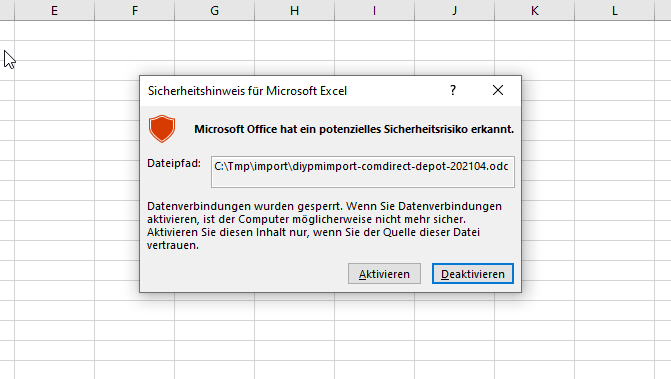Select column G header

(214, 10)
